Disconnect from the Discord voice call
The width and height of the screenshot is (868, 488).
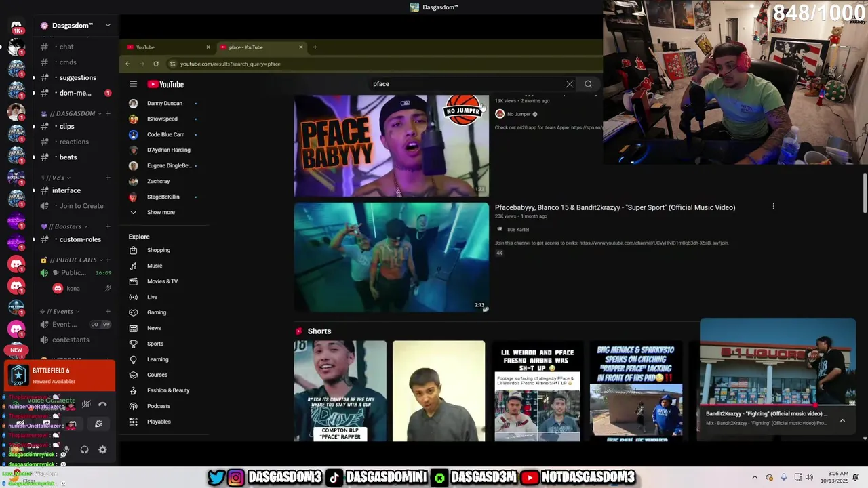point(102,404)
